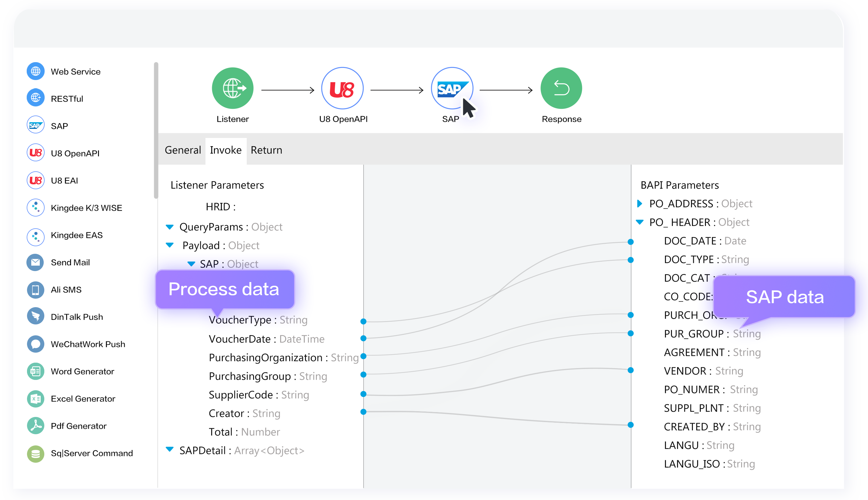Click the connector list scrollbar
The height and width of the screenshot is (500, 868).
(x=156, y=130)
